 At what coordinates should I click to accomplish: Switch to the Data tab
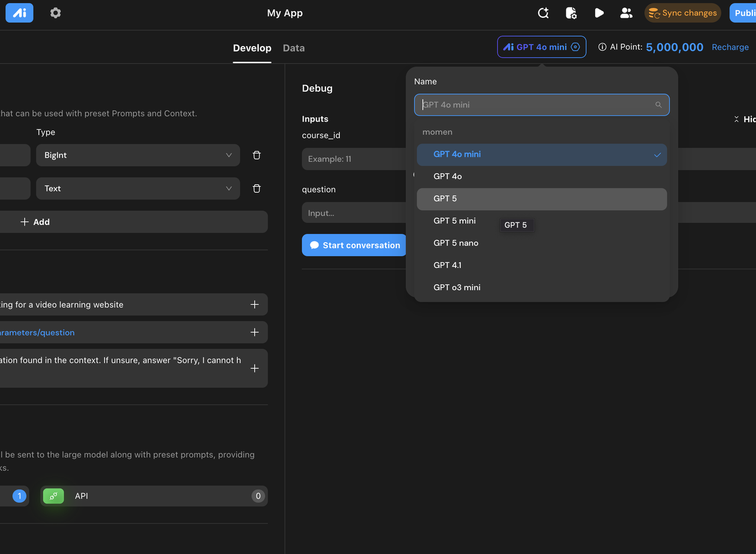coord(294,48)
